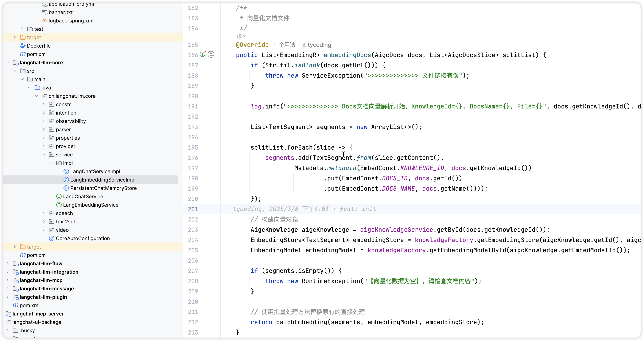Open the pom.xml under langchat-llm-core
This screenshot has height=341, width=644.
[37, 255]
